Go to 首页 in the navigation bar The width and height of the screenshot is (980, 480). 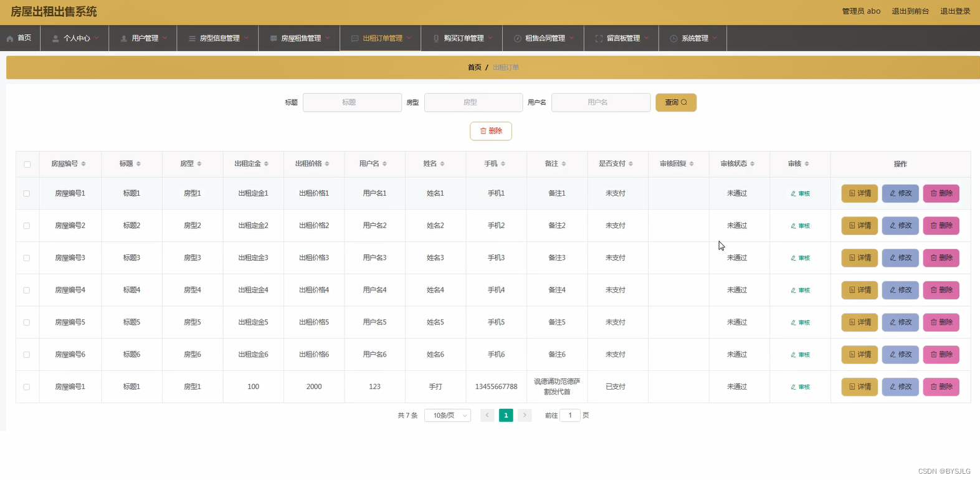24,39
